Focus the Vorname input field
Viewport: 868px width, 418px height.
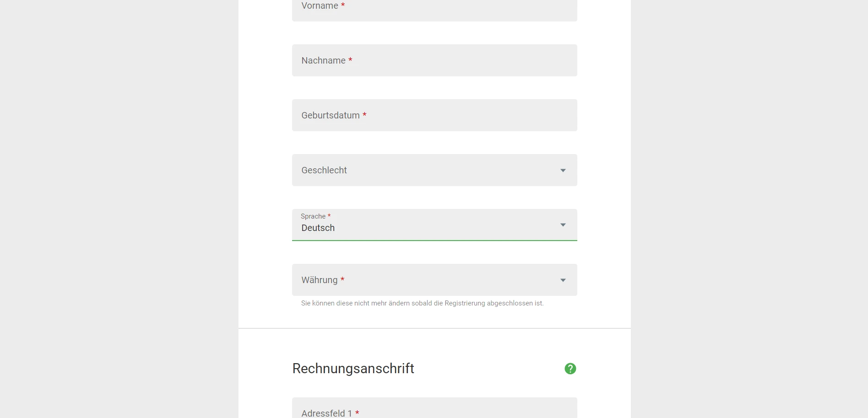(434, 8)
